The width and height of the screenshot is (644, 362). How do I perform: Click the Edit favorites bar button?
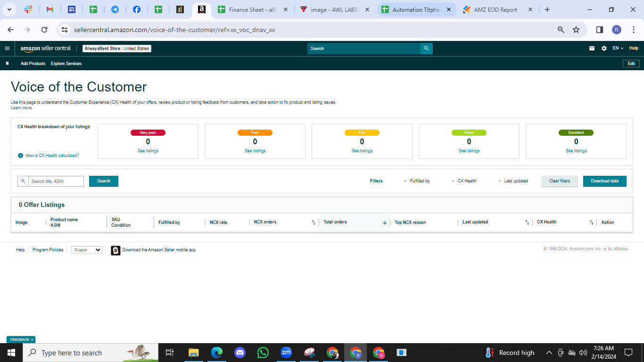tap(631, 64)
